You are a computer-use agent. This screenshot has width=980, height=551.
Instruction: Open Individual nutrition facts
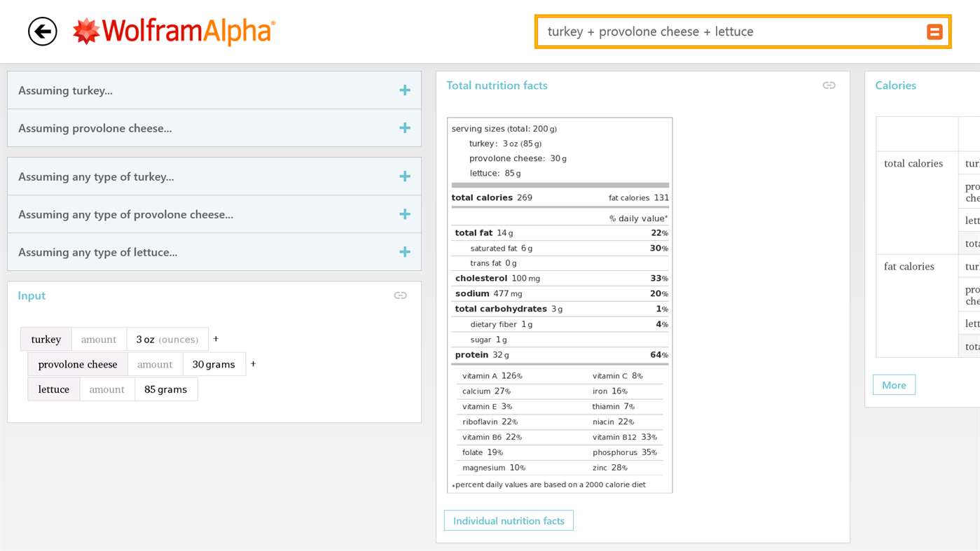pyautogui.click(x=509, y=521)
